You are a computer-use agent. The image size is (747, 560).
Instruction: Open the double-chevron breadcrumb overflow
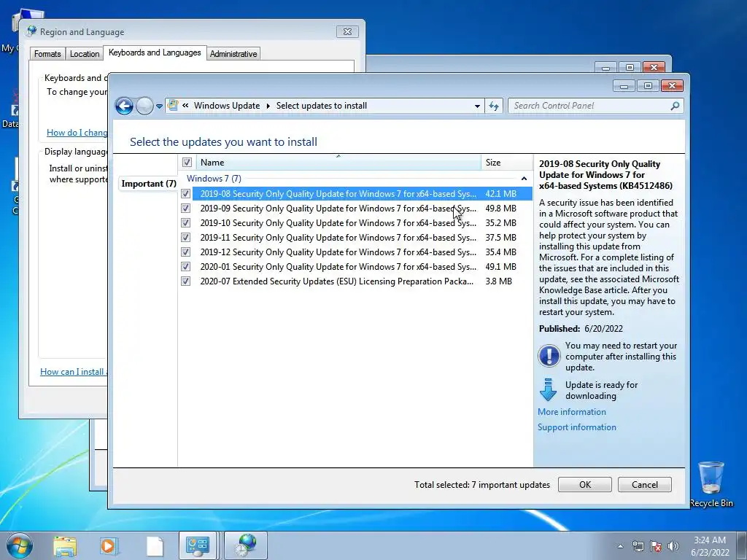tap(185, 106)
